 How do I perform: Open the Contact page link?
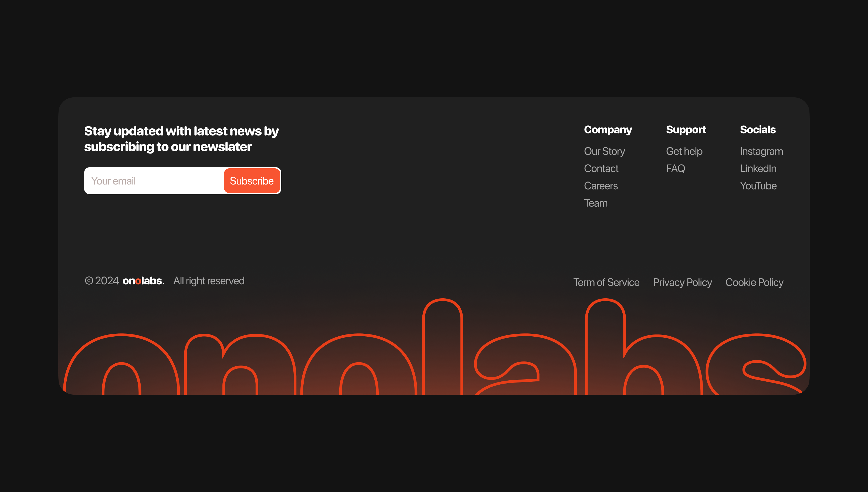pos(601,168)
